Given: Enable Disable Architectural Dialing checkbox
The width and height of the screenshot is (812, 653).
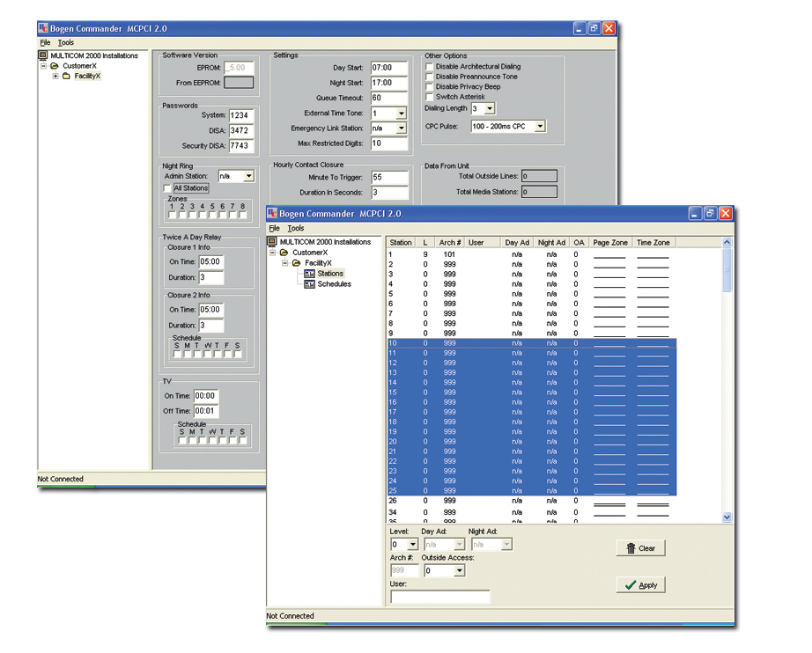Looking at the screenshot, I should (x=429, y=67).
